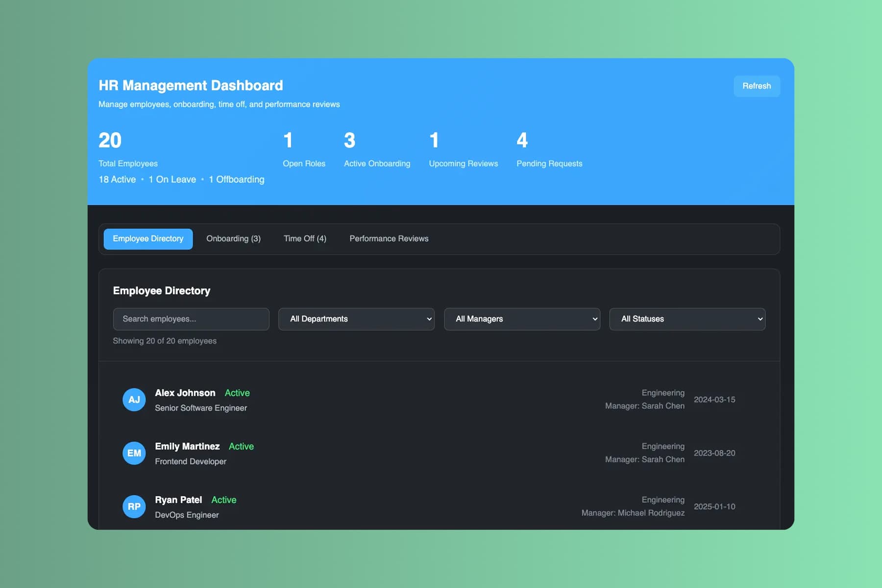Click the RP avatar for Ryan Patel
Screen dimensions: 882x588
click(x=134, y=507)
